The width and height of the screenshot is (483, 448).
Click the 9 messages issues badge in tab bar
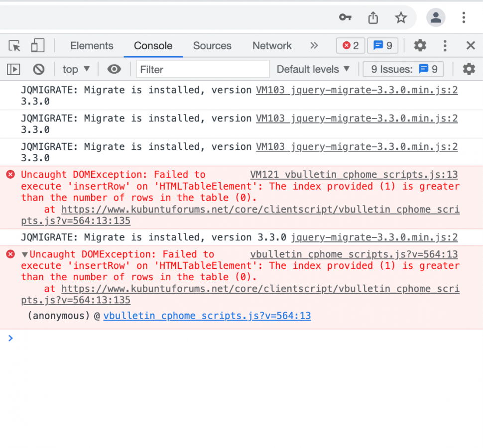[382, 46]
